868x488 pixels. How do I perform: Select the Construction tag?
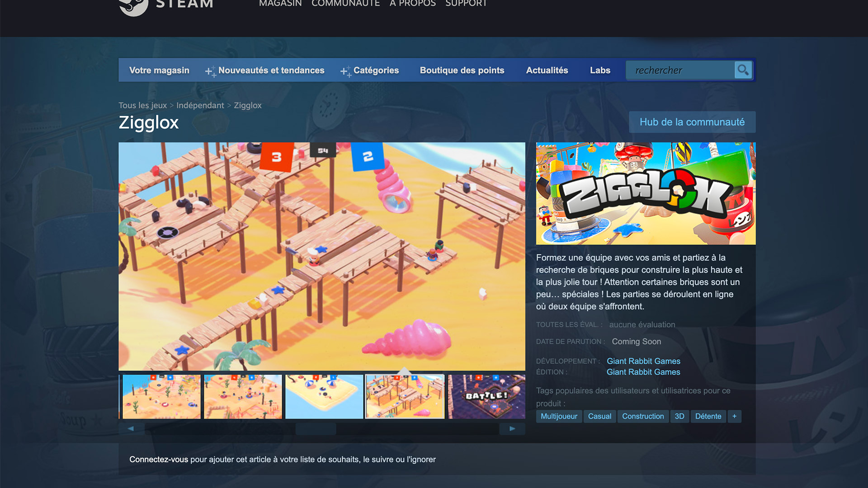tap(643, 416)
